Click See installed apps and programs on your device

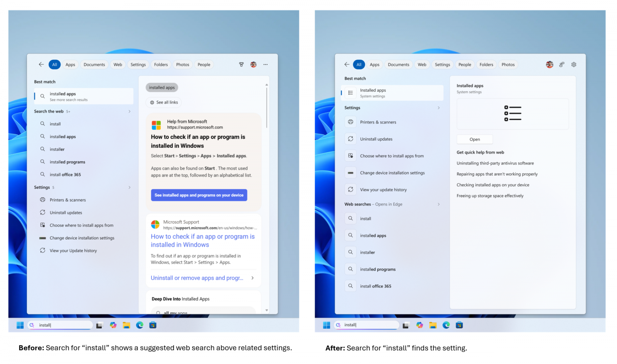point(199,195)
